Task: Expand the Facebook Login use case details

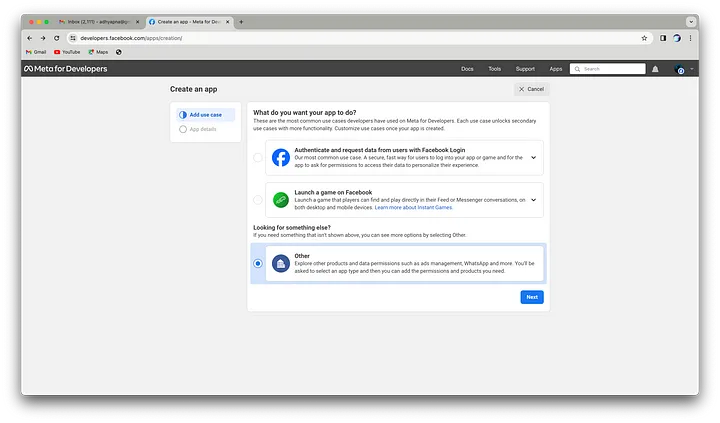Action: coord(534,158)
